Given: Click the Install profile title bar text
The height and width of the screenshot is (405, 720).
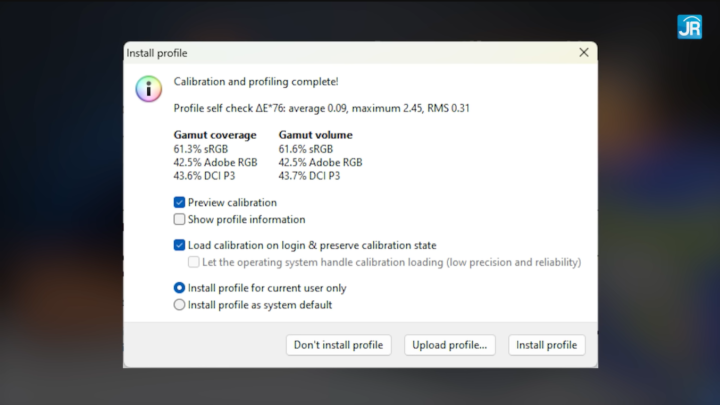Looking at the screenshot, I should click(157, 53).
